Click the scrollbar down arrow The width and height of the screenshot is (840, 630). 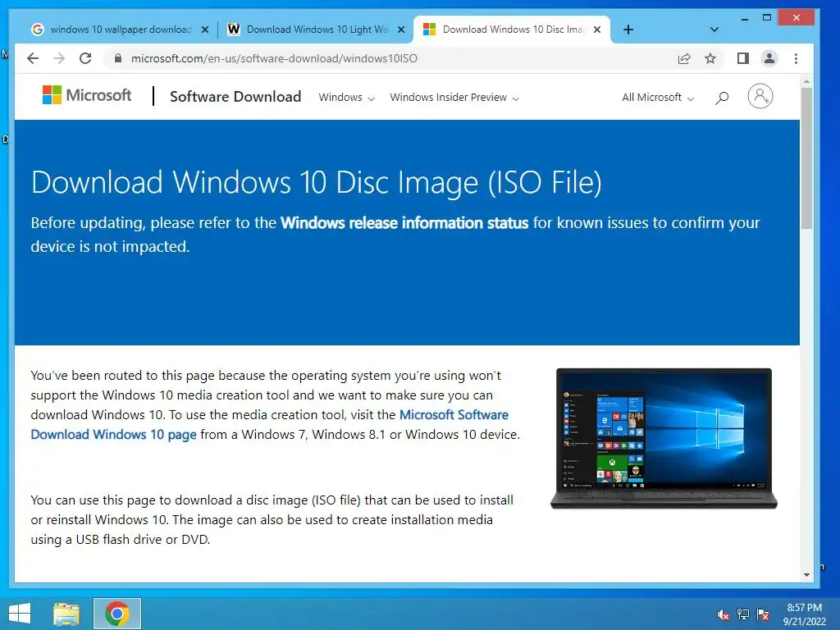pyautogui.click(x=806, y=575)
